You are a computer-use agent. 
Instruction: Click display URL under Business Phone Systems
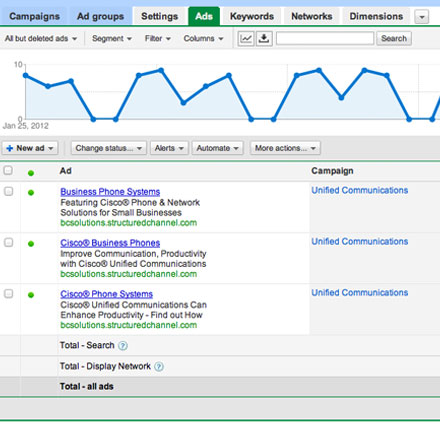point(129,223)
